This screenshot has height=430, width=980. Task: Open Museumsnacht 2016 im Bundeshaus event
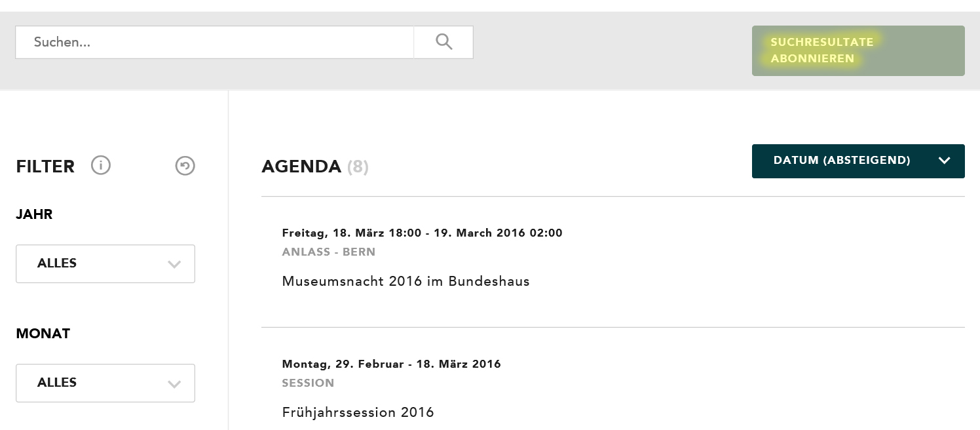click(405, 281)
